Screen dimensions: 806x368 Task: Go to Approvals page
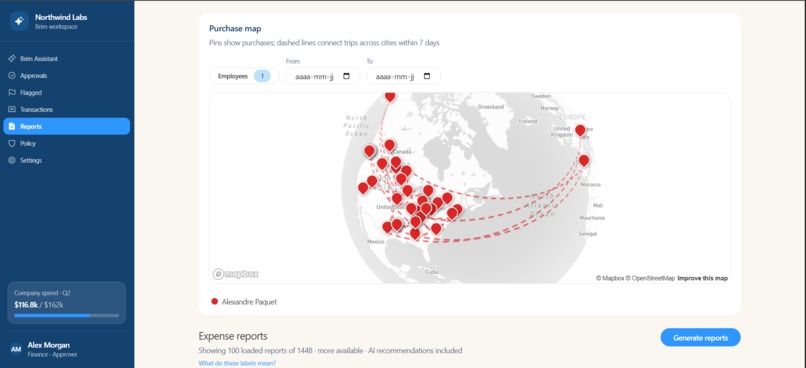(66, 76)
